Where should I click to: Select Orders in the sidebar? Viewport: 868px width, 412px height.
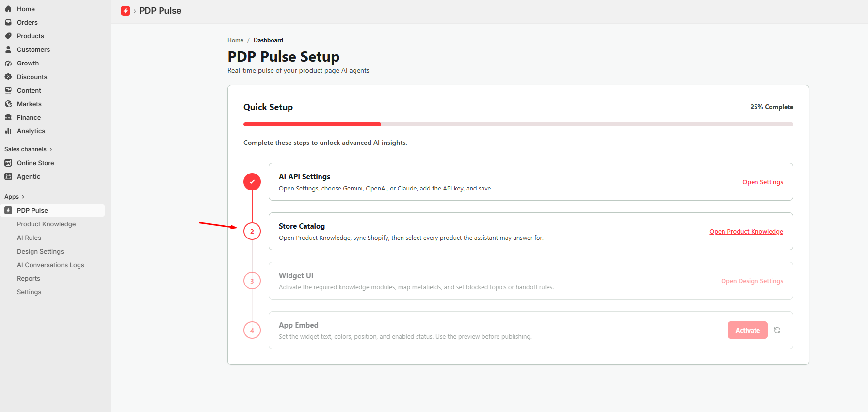[27, 22]
